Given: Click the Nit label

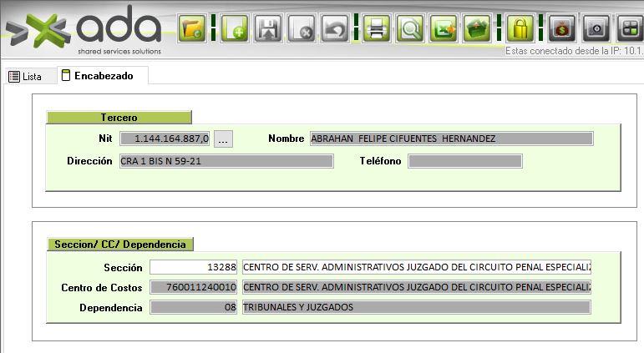Looking at the screenshot, I should pos(105,139).
